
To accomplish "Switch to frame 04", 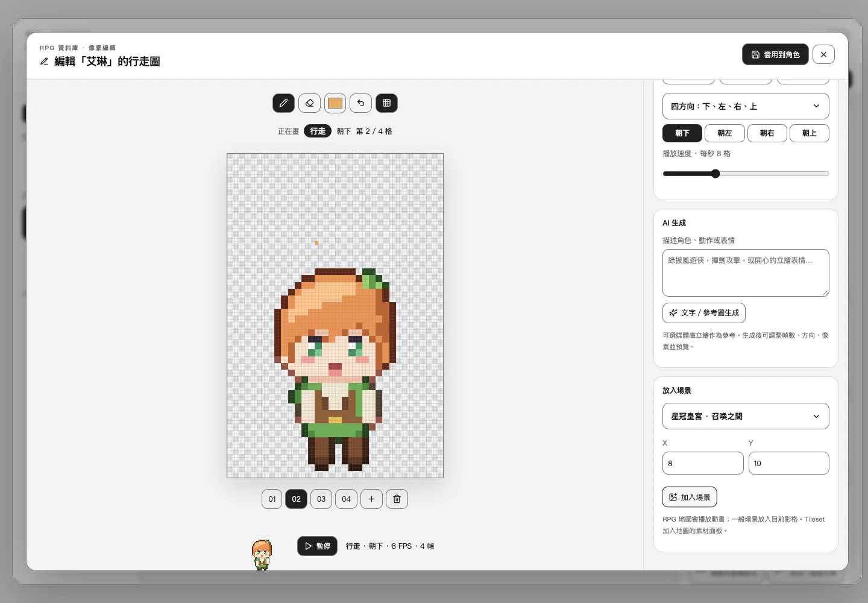I will [x=346, y=499].
